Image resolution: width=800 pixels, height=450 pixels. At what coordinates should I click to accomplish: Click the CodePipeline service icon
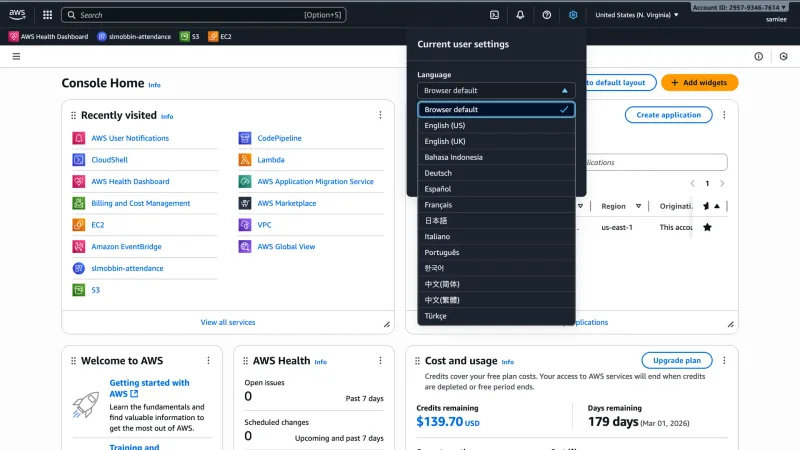(x=245, y=138)
